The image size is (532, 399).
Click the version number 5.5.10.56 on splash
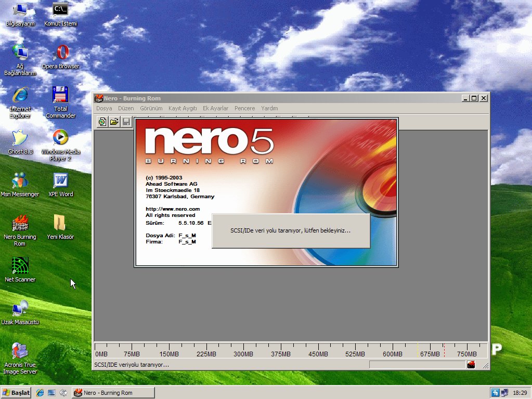[191, 223]
